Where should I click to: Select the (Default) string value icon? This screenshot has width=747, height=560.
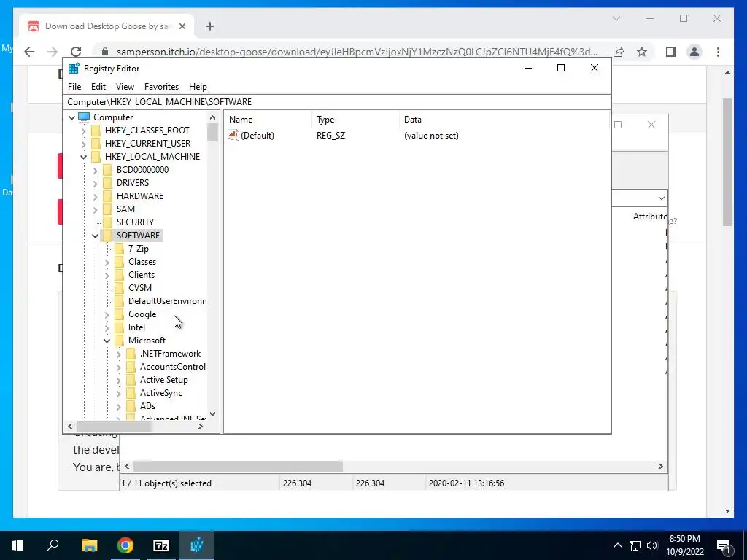(x=233, y=135)
